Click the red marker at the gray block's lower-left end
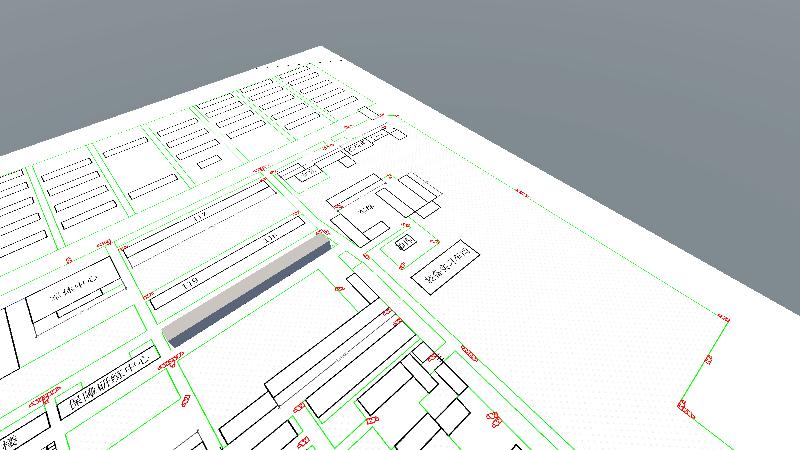 point(172,361)
